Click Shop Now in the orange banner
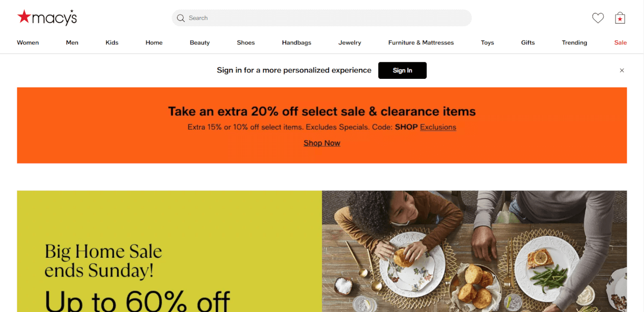Image resolution: width=644 pixels, height=312 pixels. tap(321, 143)
